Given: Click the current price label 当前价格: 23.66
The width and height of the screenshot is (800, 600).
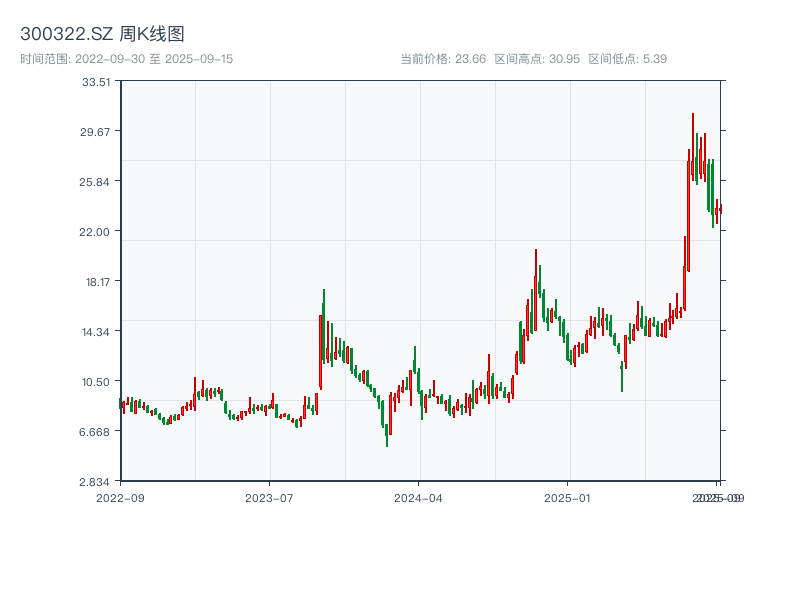Looking at the screenshot, I should 443,59.
